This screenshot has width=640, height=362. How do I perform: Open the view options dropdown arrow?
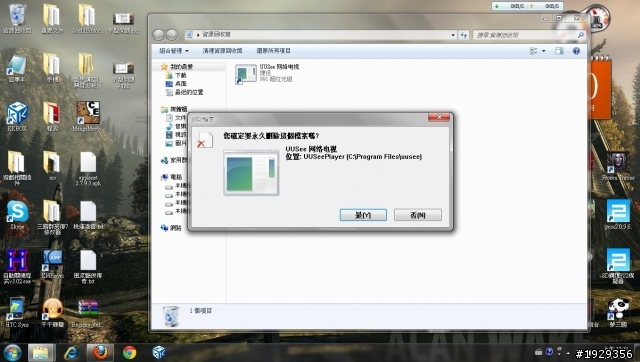tap(543, 51)
